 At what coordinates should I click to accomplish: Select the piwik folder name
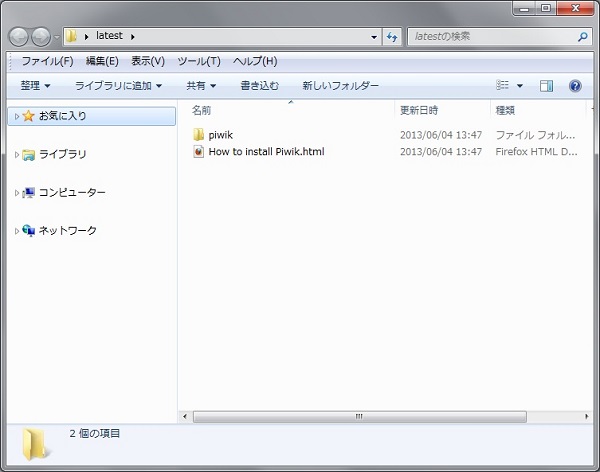pyautogui.click(x=220, y=135)
